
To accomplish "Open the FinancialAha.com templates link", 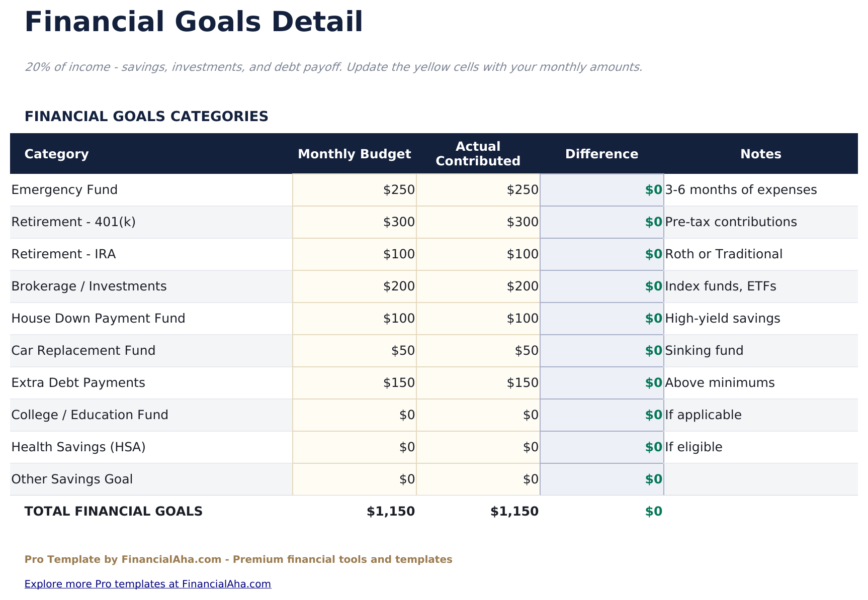I will pyautogui.click(x=148, y=583).
